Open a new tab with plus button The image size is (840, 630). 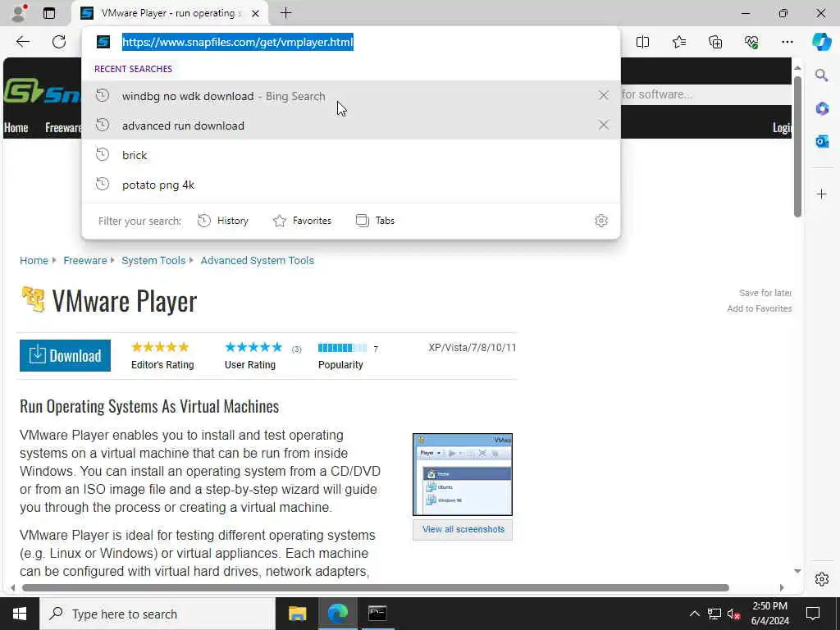(x=286, y=13)
